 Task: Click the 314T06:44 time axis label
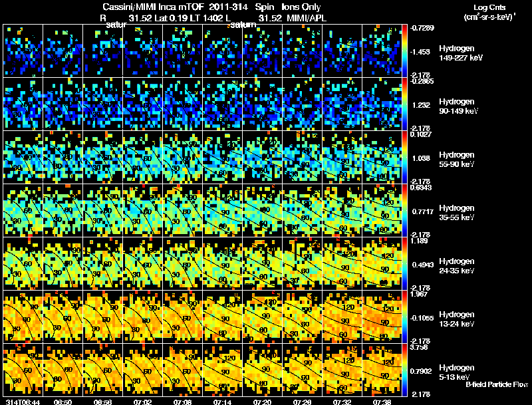[23, 402]
